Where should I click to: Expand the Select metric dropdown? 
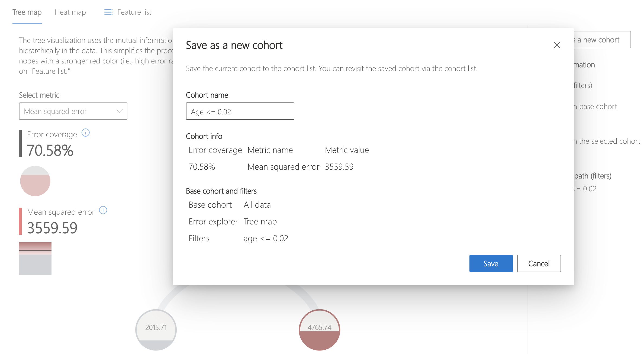point(73,111)
